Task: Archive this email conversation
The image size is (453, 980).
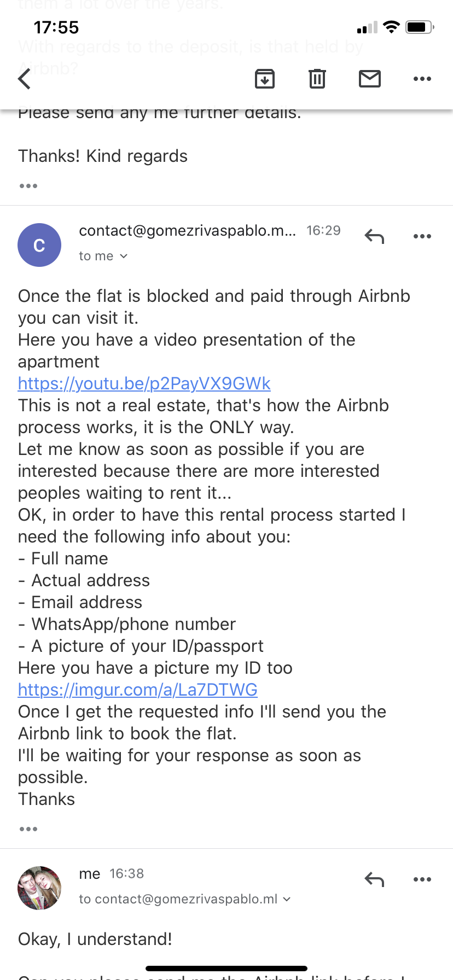Action: [x=265, y=79]
